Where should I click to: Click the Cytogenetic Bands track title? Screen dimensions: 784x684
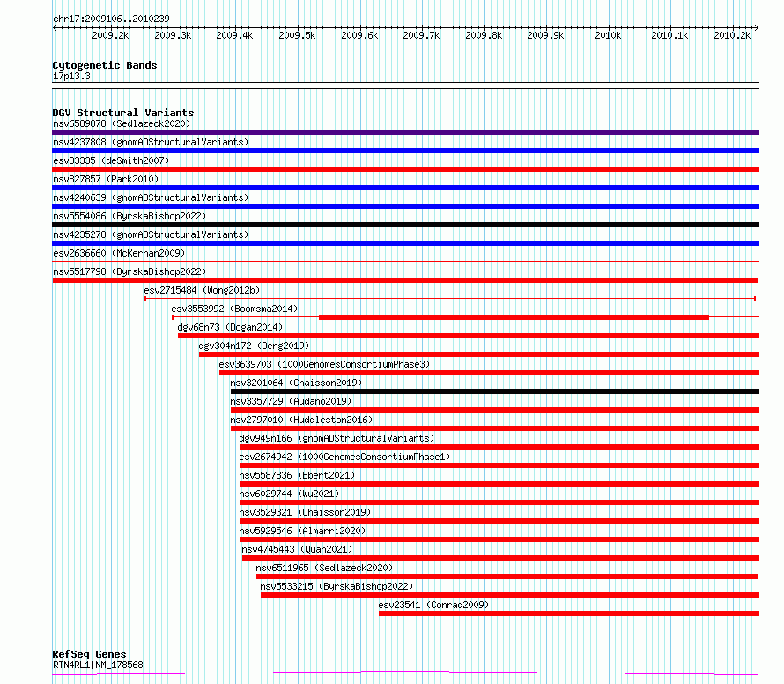105,65
